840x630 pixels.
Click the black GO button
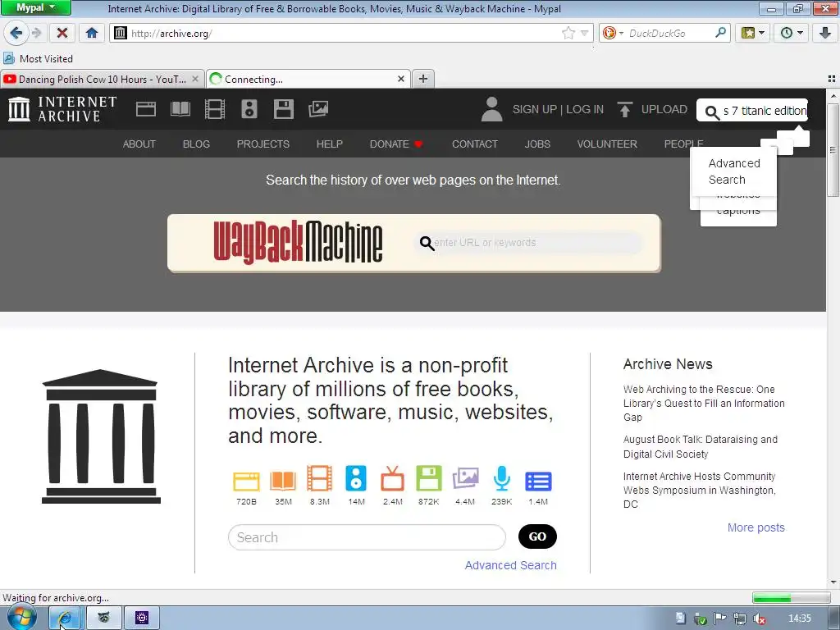click(x=537, y=536)
